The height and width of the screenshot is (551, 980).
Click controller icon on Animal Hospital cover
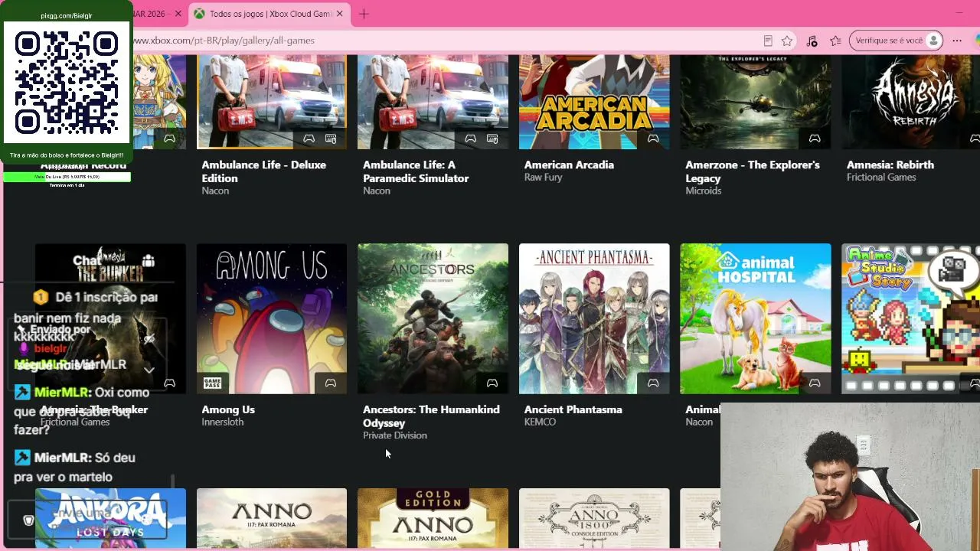pyautogui.click(x=815, y=383)
